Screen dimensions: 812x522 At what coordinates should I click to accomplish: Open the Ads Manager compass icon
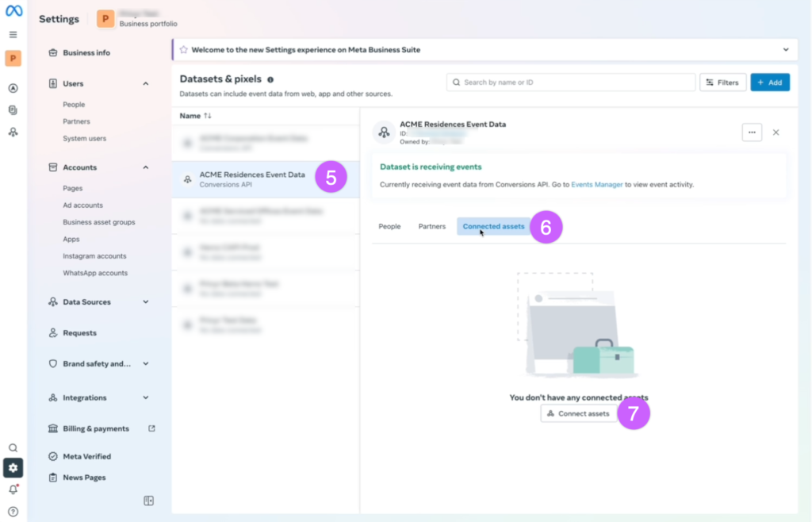click(x=13, y=88)
